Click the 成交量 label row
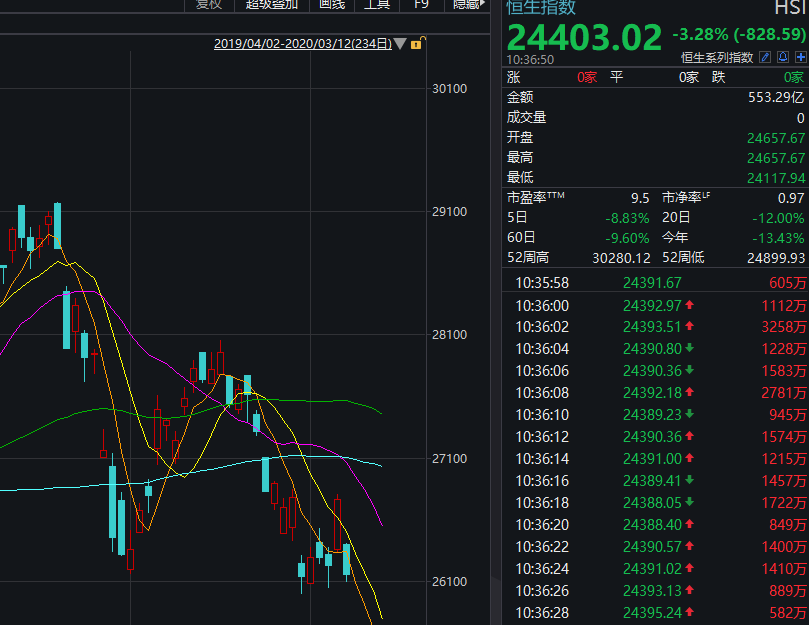 pyautogui.click(x=655, y=118)
